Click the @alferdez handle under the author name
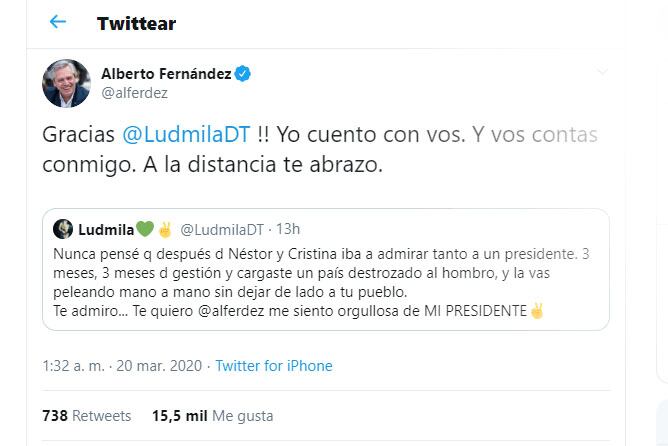Screen dimensions: 668x446 point(135,93)
